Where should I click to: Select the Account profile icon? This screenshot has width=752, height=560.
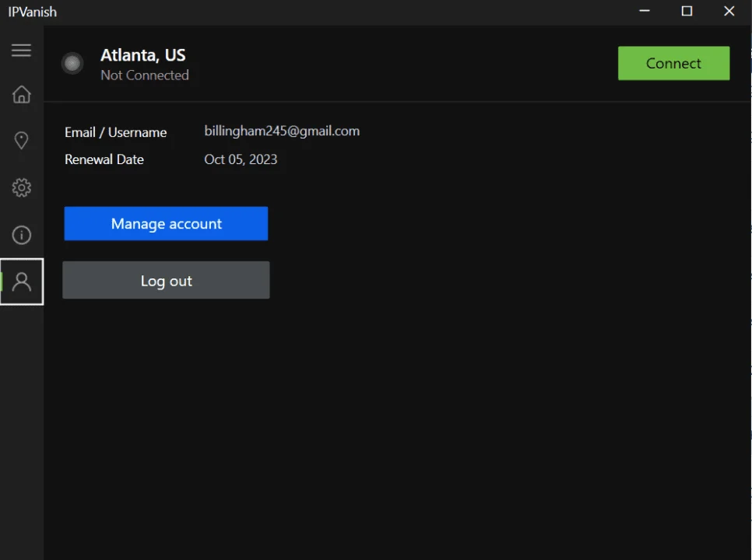(22, 282)
